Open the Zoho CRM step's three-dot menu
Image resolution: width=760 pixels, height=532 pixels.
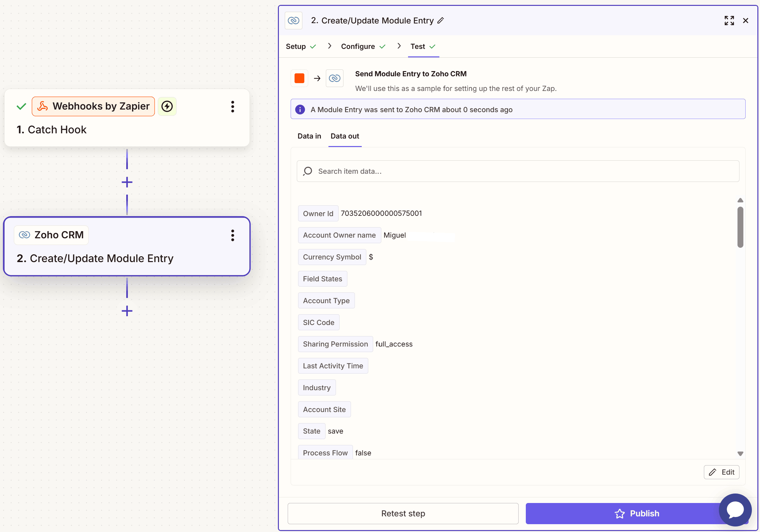[232, 235]
